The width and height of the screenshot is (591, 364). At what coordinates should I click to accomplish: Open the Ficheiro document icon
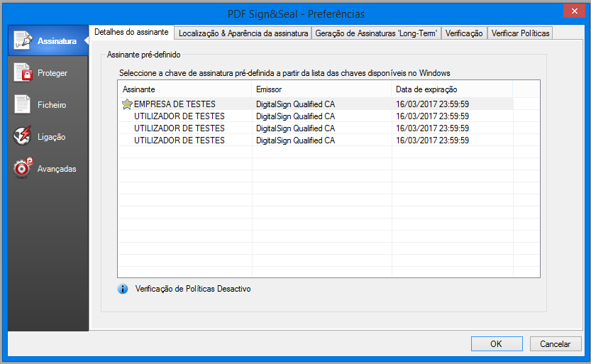point(22,104)
